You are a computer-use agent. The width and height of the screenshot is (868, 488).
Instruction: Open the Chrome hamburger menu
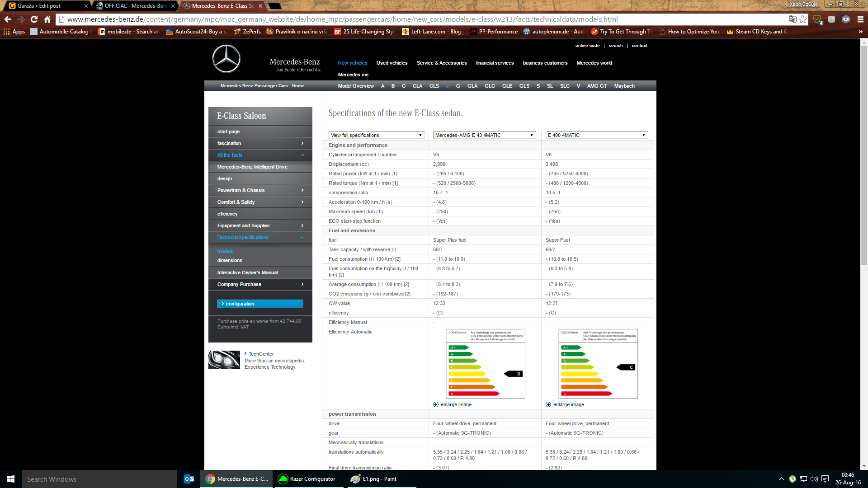click(x=860, y=19)
